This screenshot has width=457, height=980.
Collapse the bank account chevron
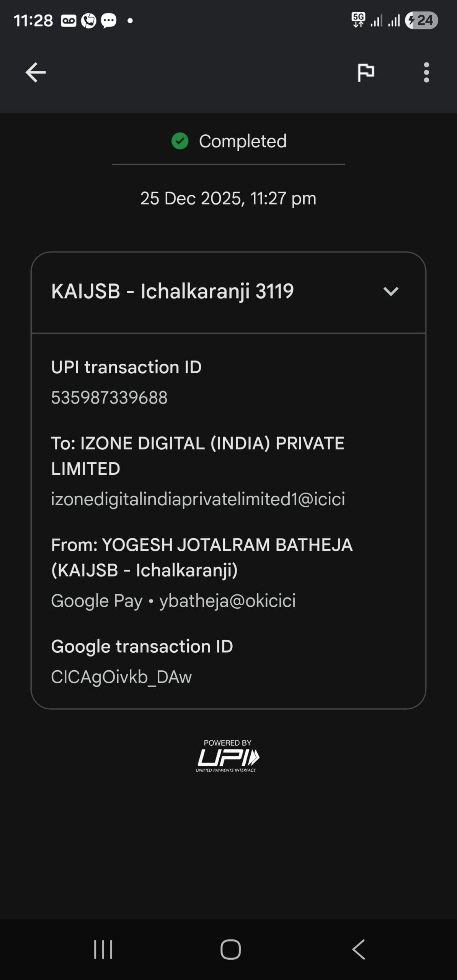point(391,291)
